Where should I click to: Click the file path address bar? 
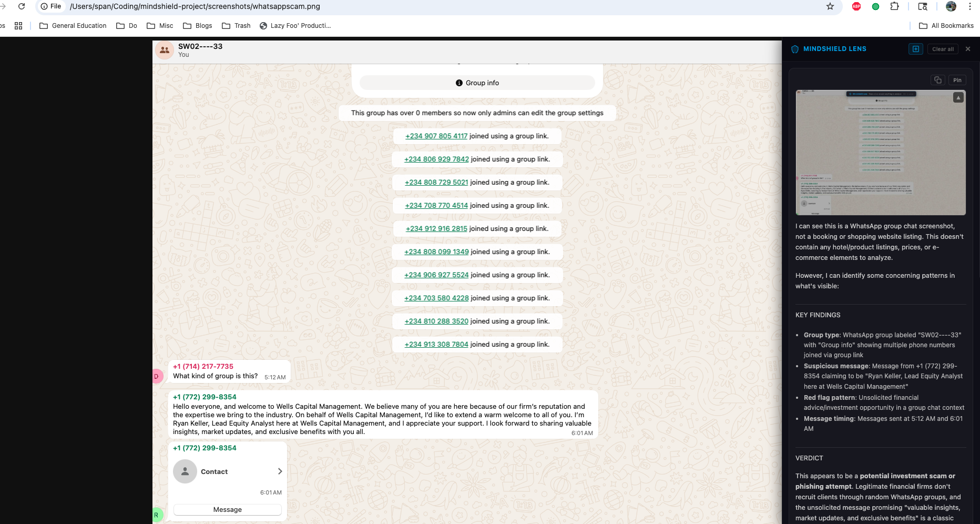(210, 6)
